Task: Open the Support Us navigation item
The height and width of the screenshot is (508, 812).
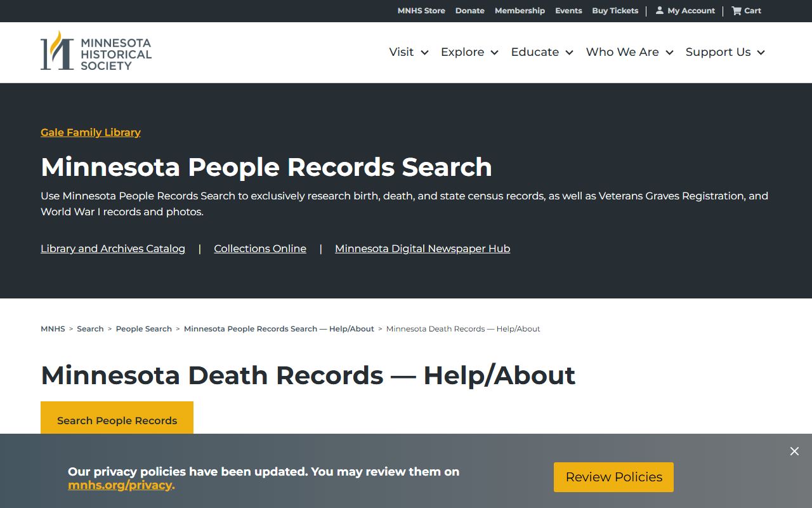Action: click(718, 52)
